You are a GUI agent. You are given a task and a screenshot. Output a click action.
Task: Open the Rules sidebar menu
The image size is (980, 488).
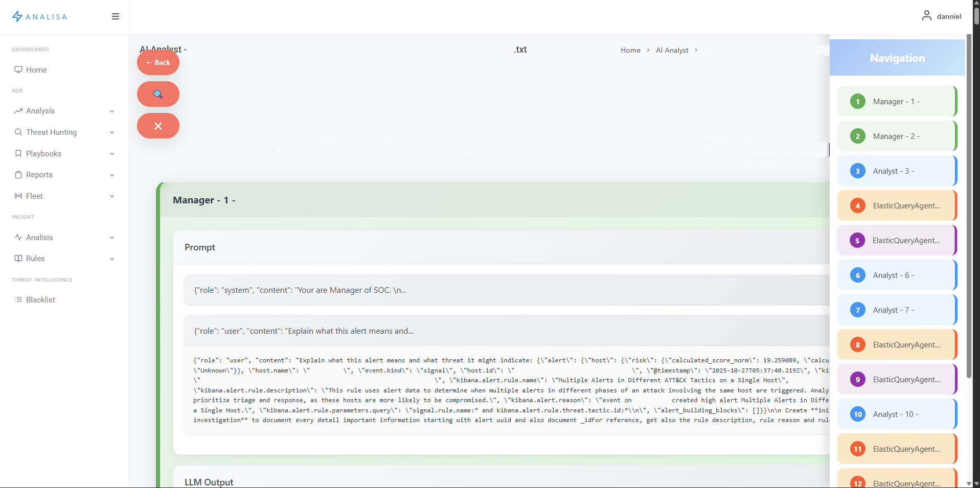pos(64,259)
